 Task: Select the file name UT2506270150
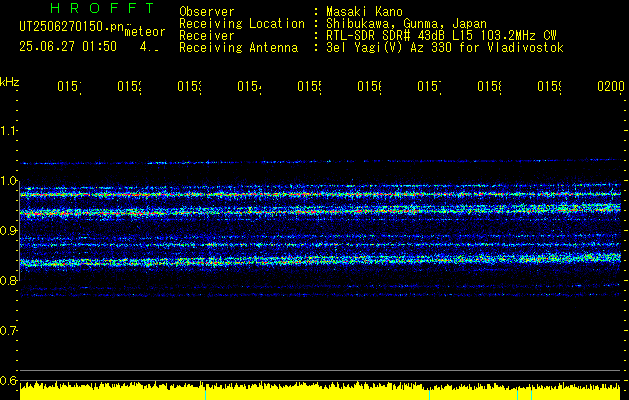pos(71,27)
